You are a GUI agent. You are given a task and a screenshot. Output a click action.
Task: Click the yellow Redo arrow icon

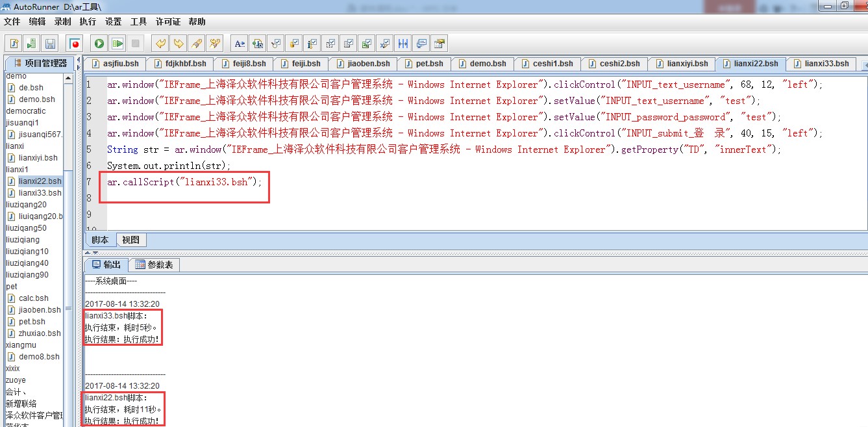tap(178, 44)
